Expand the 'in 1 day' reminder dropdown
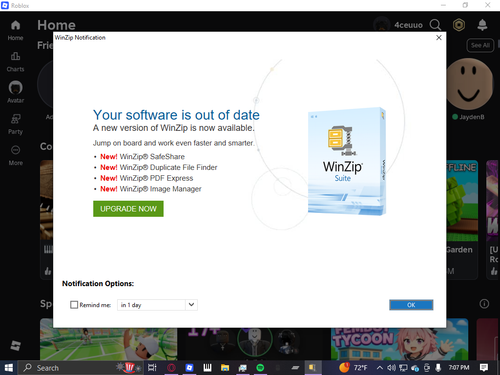 (x=191, y=305)
